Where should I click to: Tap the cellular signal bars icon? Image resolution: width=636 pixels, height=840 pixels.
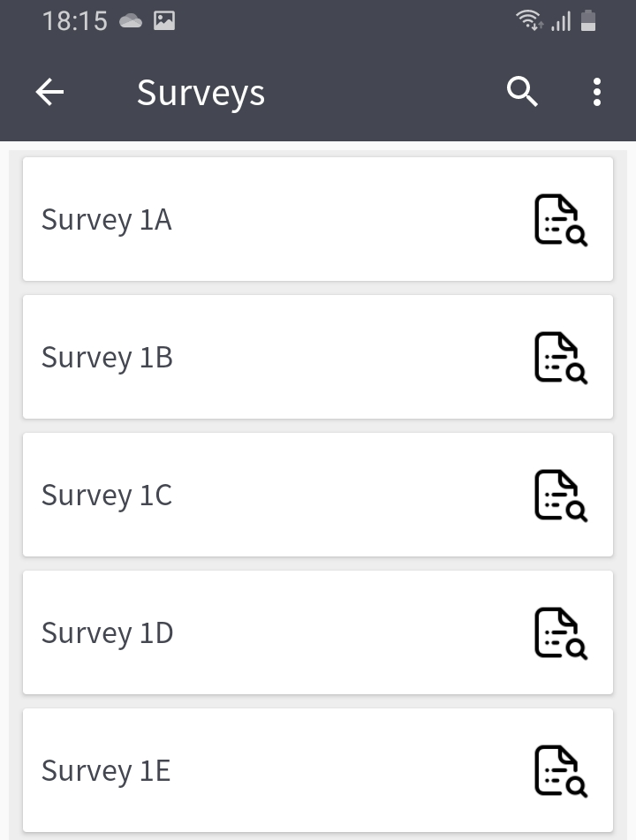tap(561, 20)
